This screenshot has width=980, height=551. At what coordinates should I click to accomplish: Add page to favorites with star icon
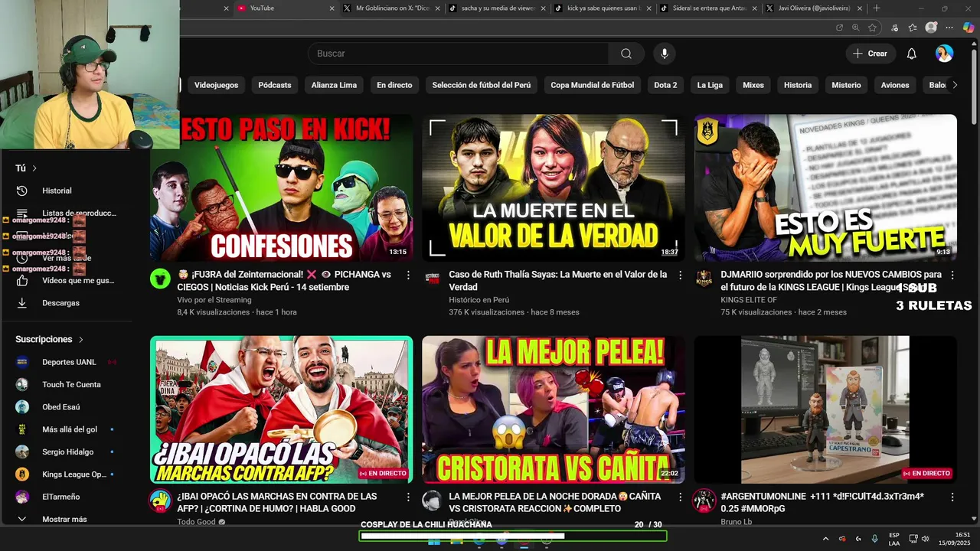coord(872,28)
